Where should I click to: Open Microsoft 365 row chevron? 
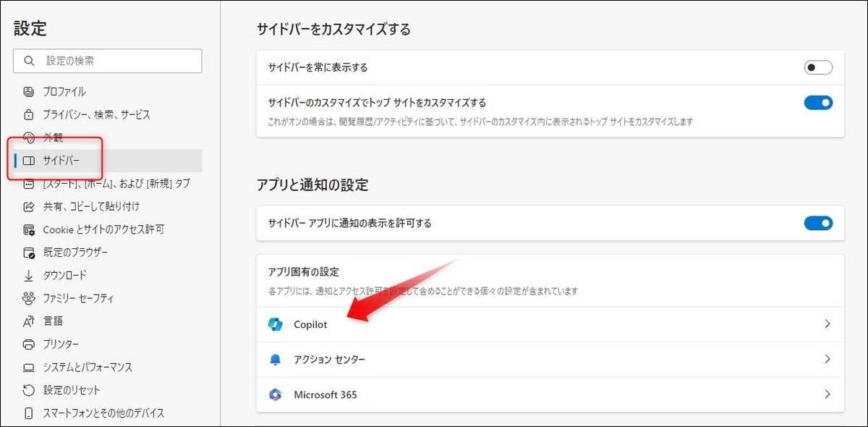click(x=827, y=394)
